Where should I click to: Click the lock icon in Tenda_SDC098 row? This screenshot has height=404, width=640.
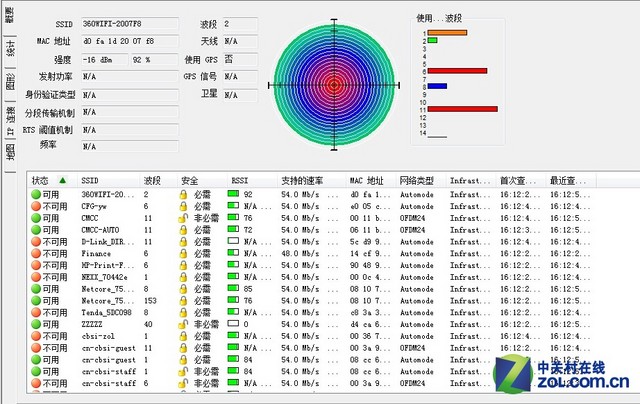[x=183, y=313]
